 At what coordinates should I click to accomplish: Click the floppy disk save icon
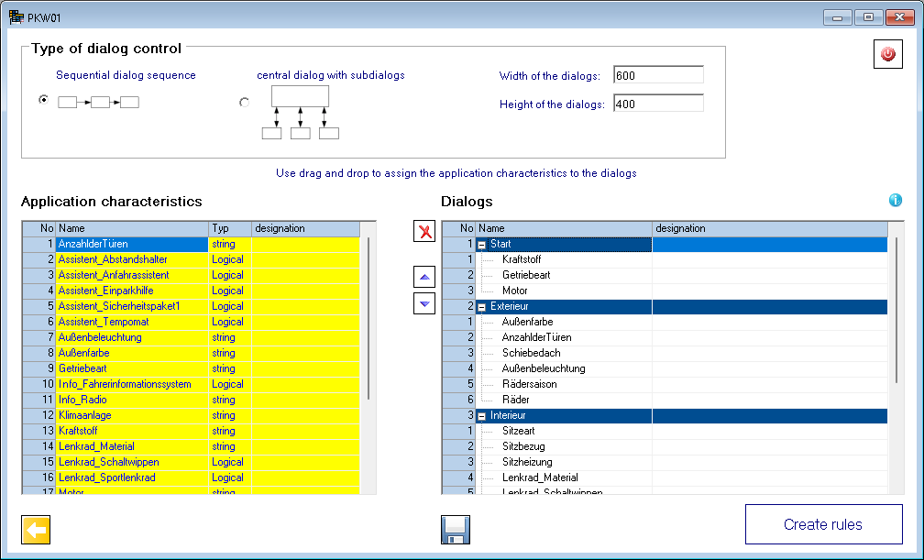pyautogui.click(x=456, y=529)
